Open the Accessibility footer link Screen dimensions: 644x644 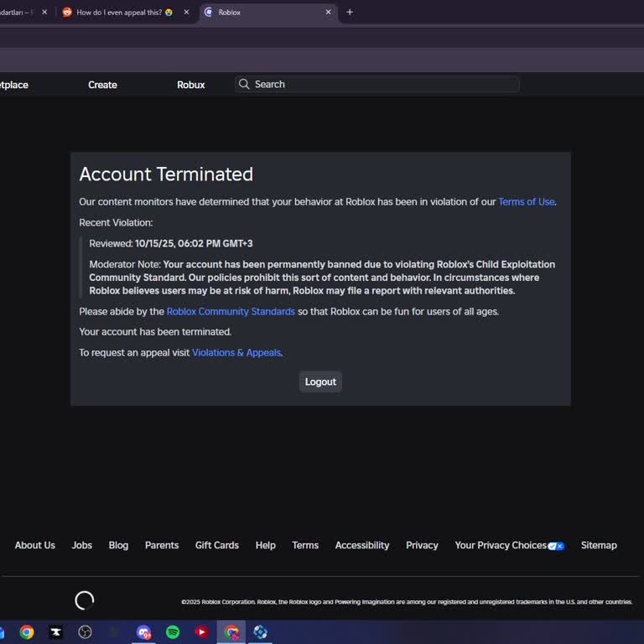click(x=362, y=545)
